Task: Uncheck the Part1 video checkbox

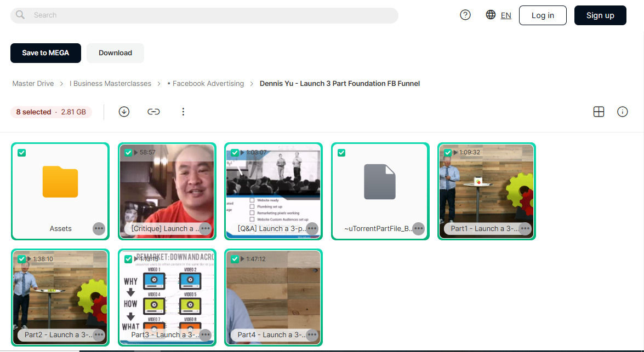Action: (x=448, y=153)
